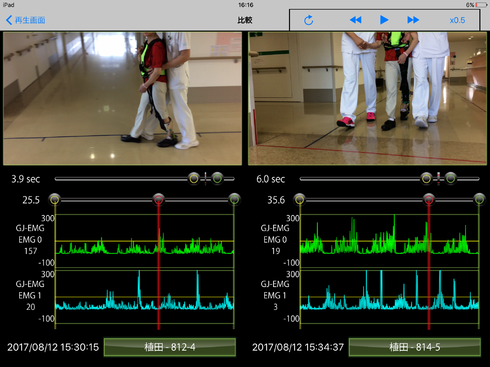The image size is (490, 367).
Task: Click yellow knob on right 6.0 sec slider
Action: coord(426,179)
